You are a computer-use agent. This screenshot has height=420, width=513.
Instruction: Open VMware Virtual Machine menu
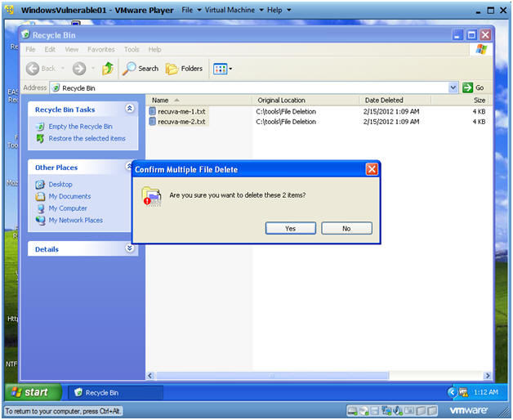click(234, 10)
